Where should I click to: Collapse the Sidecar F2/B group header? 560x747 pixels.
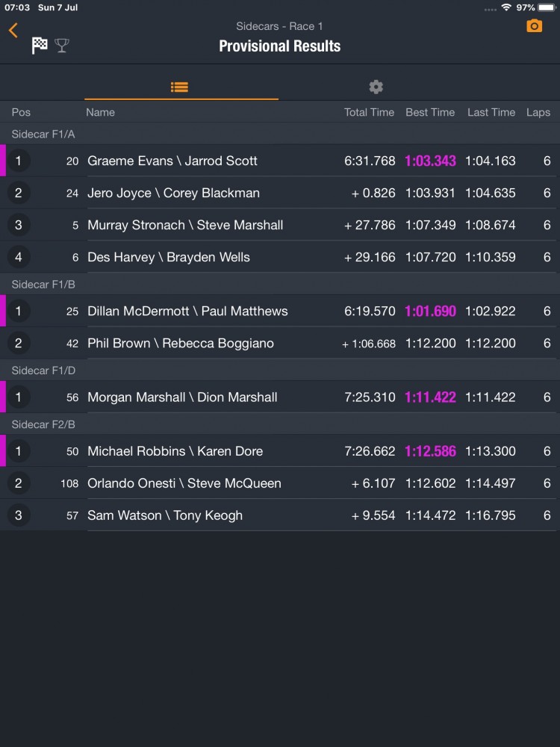coord(43,424)
